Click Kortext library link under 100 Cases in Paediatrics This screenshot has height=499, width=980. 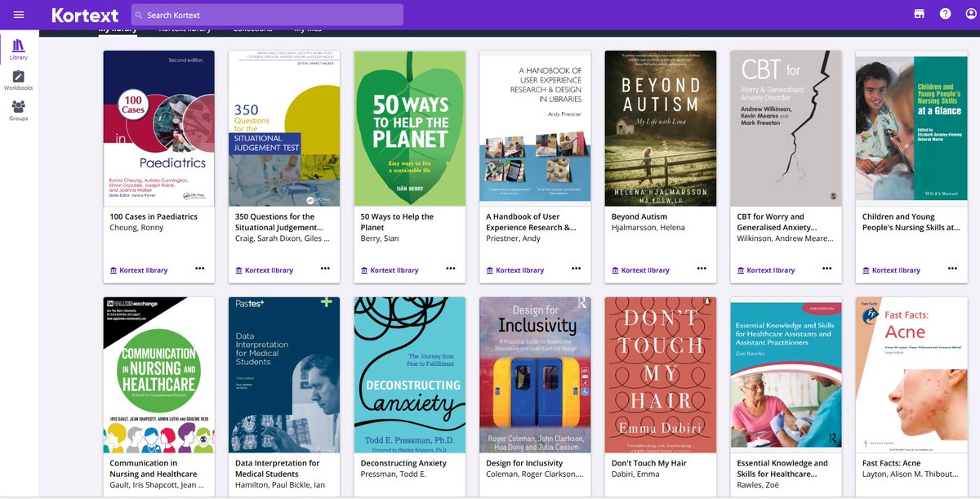139,270
